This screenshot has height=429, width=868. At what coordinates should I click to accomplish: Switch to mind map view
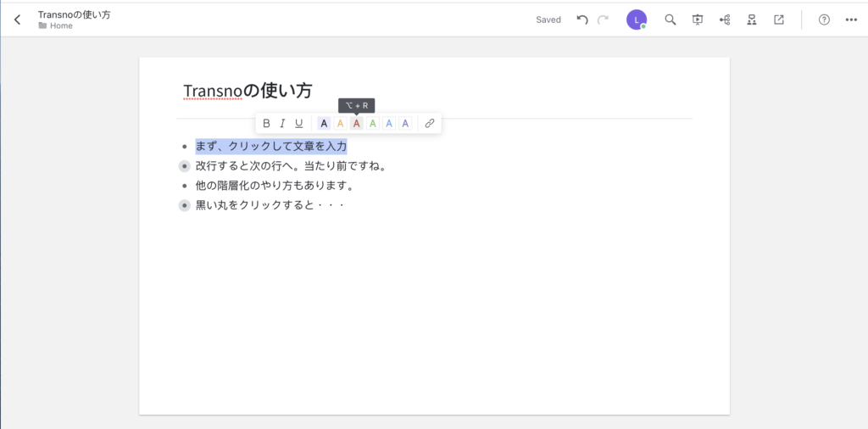725,20
